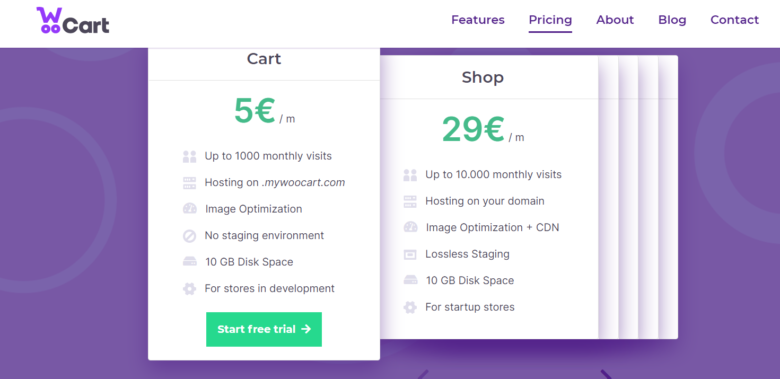
Task: Click the gauge icon beside Image Optimization + CDN
Action: tap(410, 228)
